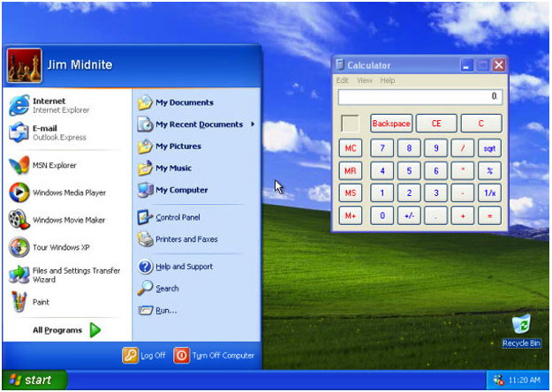Screen dimensions: 552x392
Task: Launch Paint icon in Start menu
Action: [x=19, y=302]
